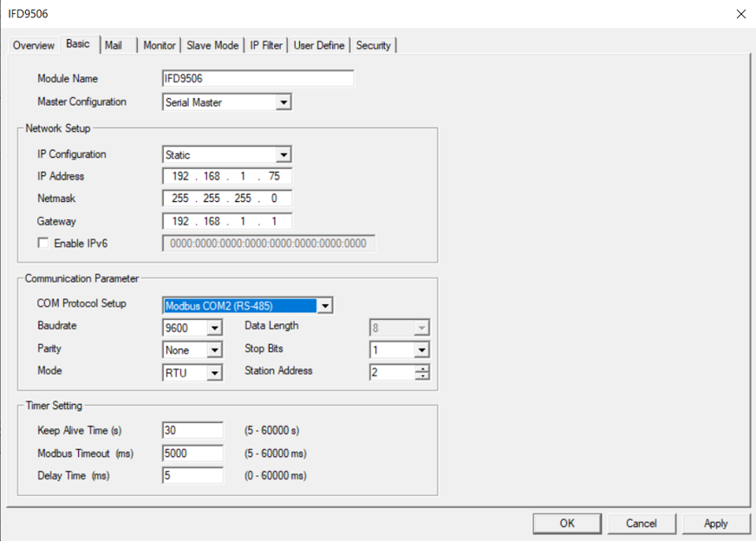
Task: Click the Cancel button
Action: tap(642, 524)
